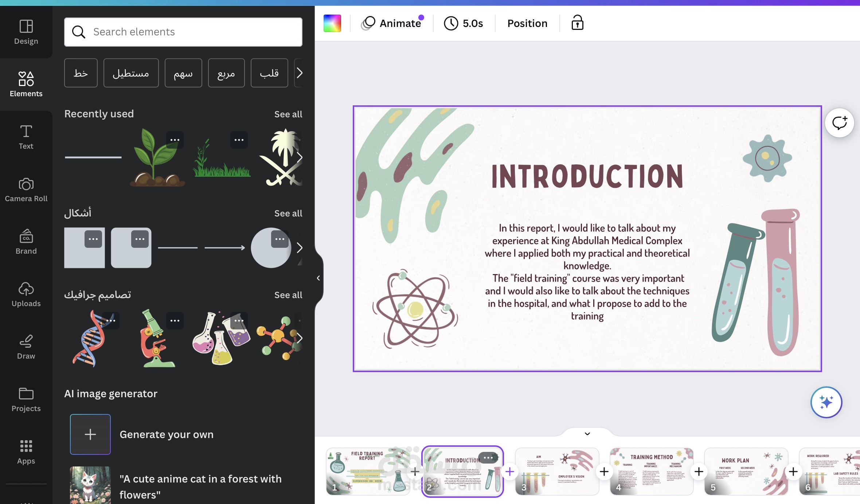Open the Apps sidebar tab
The image size is (860, 504).
click(26, 452)
